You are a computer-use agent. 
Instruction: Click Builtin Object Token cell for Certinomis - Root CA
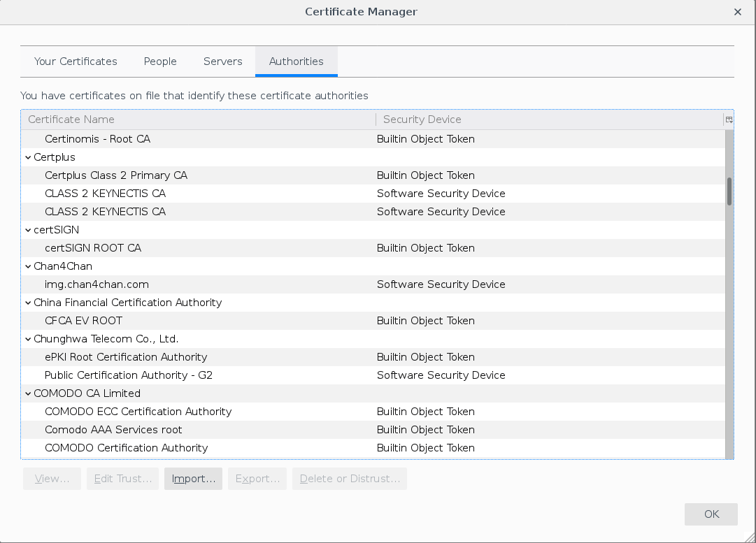click(x=426, y=139)
